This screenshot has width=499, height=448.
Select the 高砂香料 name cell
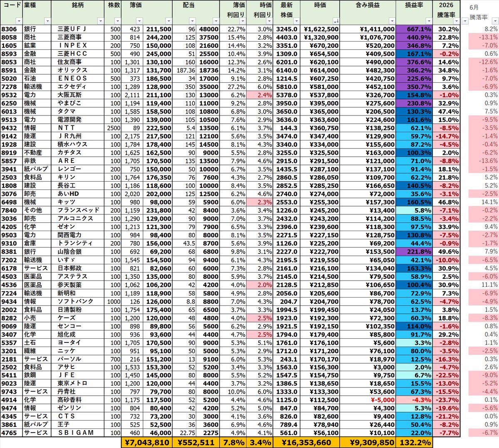pos(77,400)
